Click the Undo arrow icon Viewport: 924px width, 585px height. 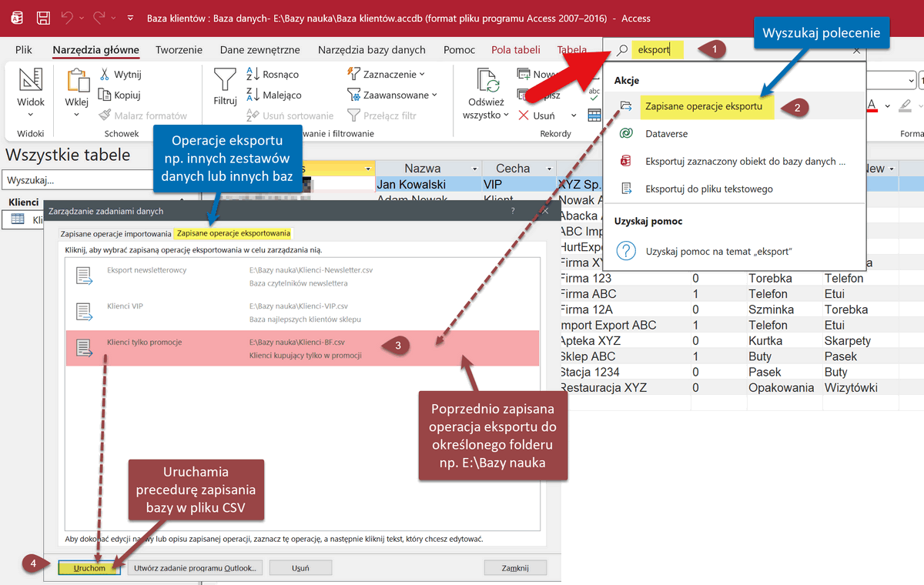click(x=67, y=17)
